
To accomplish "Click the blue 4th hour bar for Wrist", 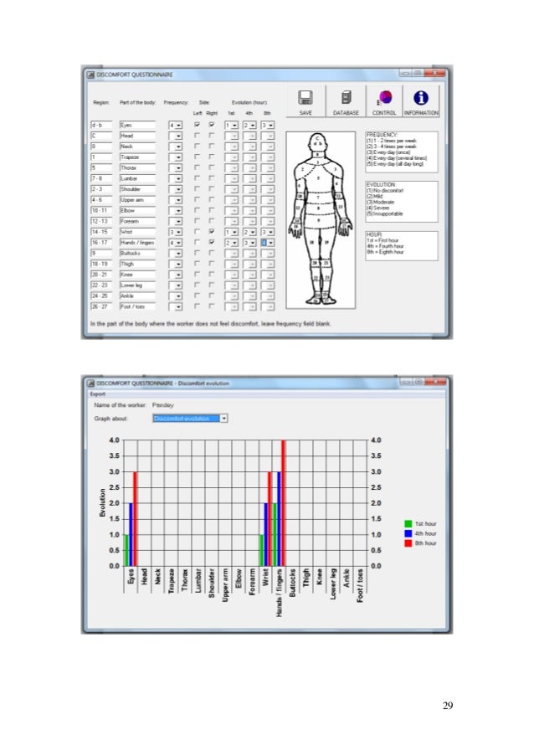I will tap(265, 534).
